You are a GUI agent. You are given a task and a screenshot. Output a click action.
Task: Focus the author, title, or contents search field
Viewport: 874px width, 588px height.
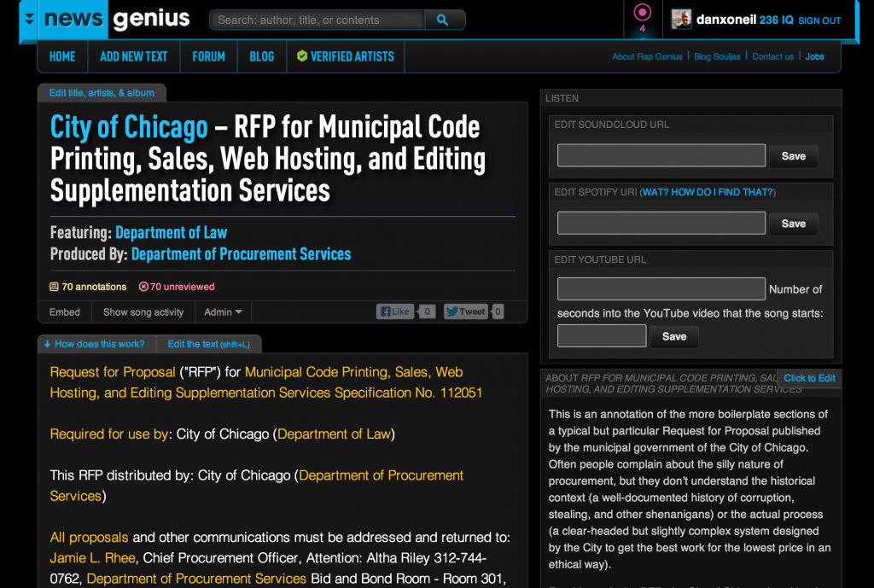(318, 20)
